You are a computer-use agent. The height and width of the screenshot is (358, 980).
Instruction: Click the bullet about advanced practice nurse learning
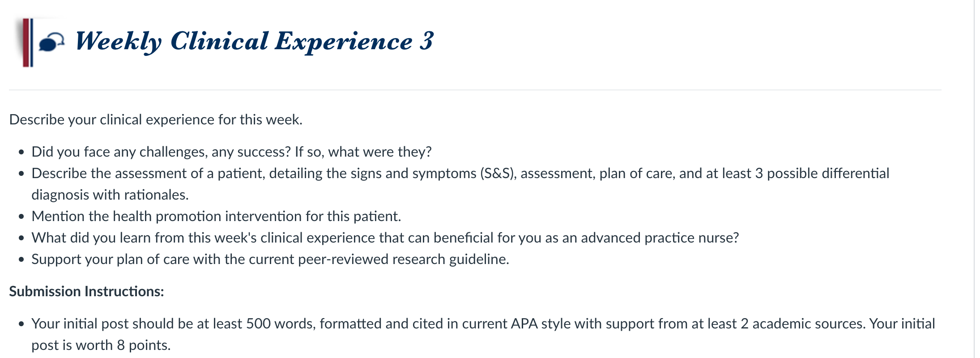click(385, 238)
